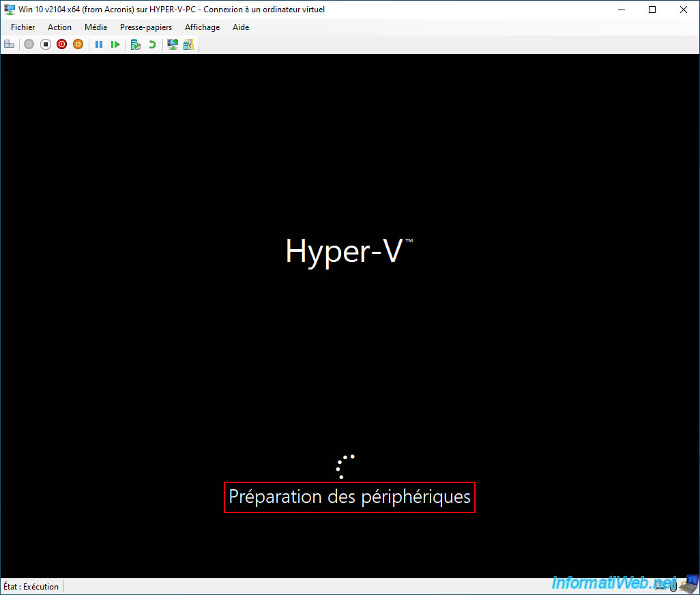Click the État : Exécution status text

pos(31,587)
